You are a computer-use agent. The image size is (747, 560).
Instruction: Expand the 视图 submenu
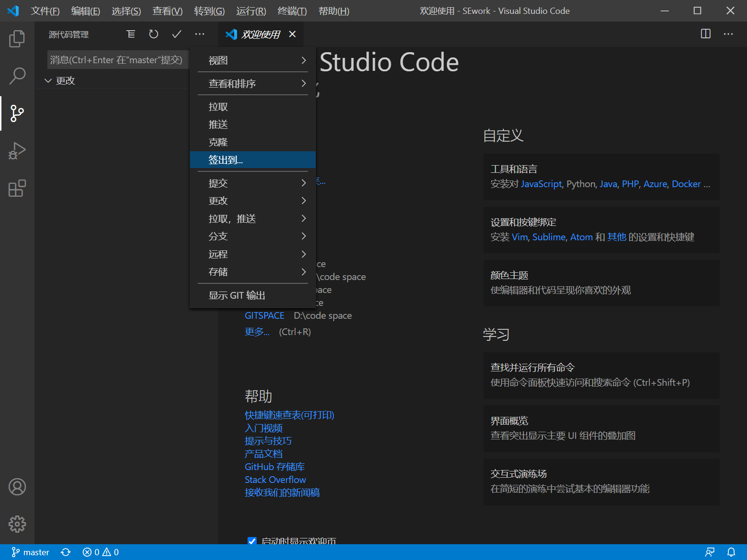(x=253, y=60)
